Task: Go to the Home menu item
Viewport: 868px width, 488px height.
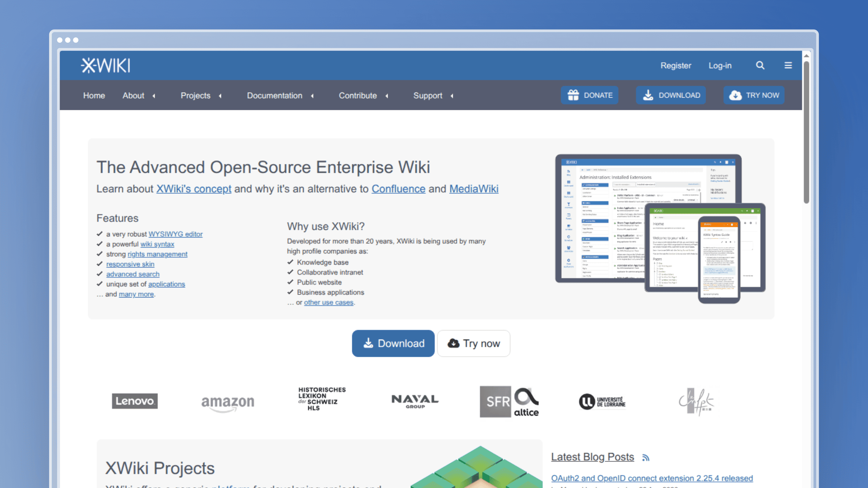Action: 94,96
